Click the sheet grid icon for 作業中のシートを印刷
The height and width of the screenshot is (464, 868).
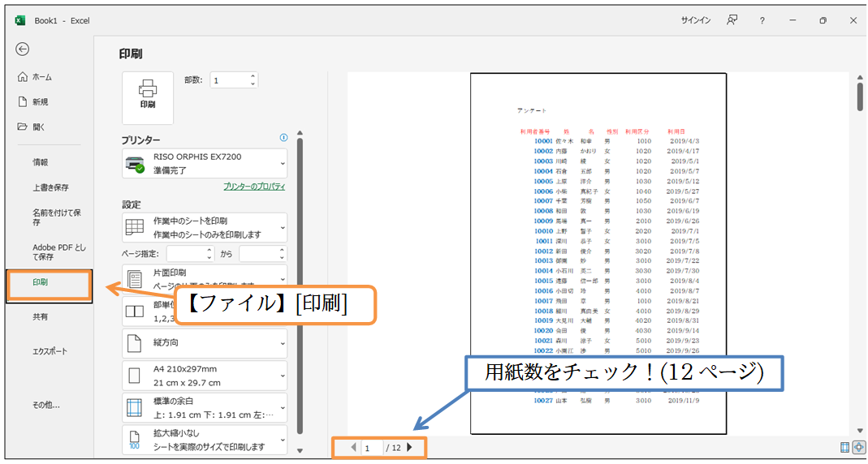(135, 227)
